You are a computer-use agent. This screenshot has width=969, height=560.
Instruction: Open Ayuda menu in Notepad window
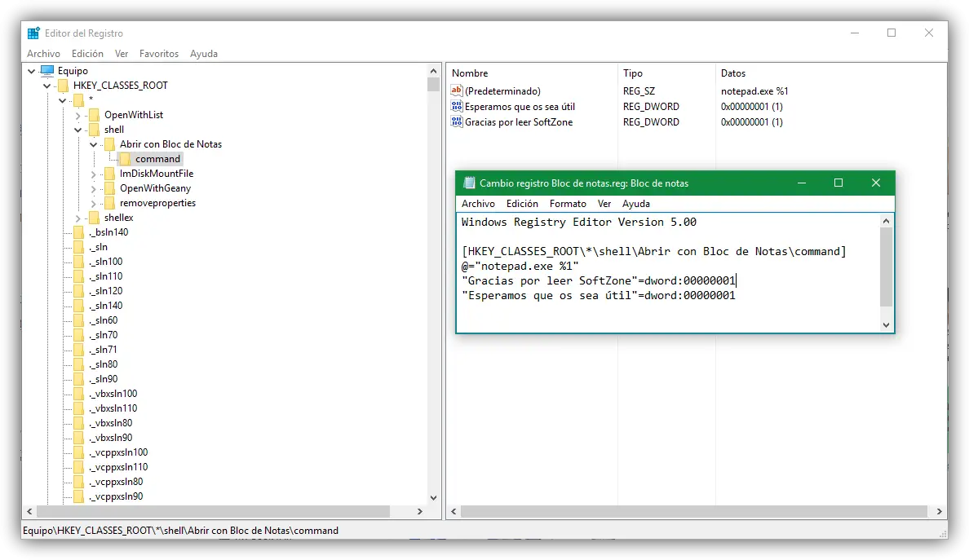pyautogui.click(x=636, y=204)
